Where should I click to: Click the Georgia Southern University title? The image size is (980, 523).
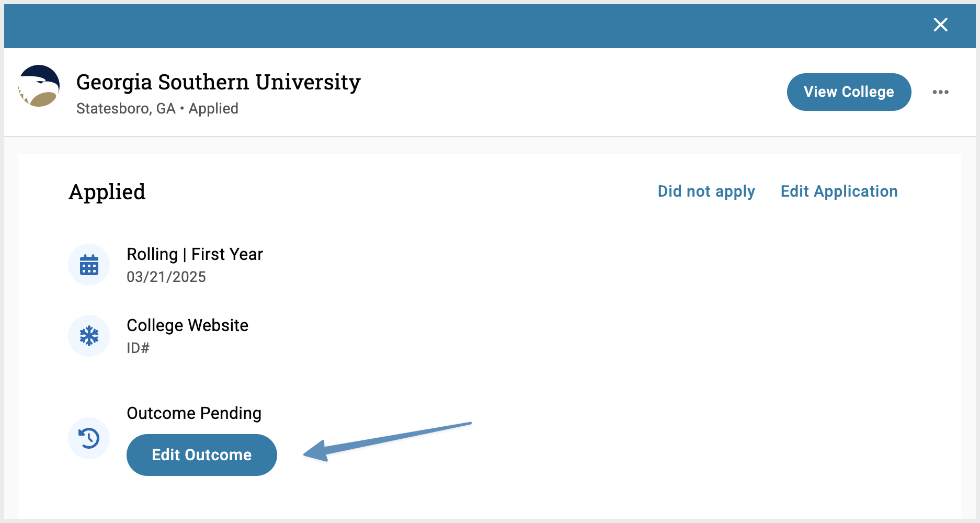click(219, 83)
